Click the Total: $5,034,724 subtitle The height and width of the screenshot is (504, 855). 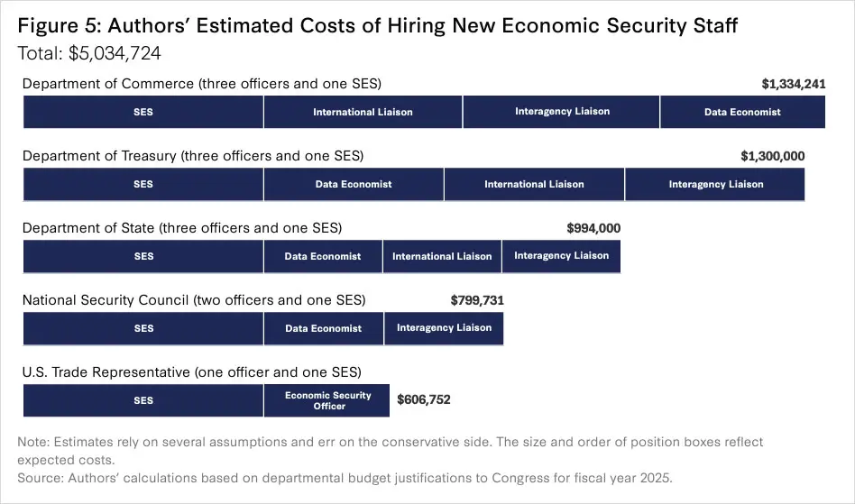[x=89, y=53]
